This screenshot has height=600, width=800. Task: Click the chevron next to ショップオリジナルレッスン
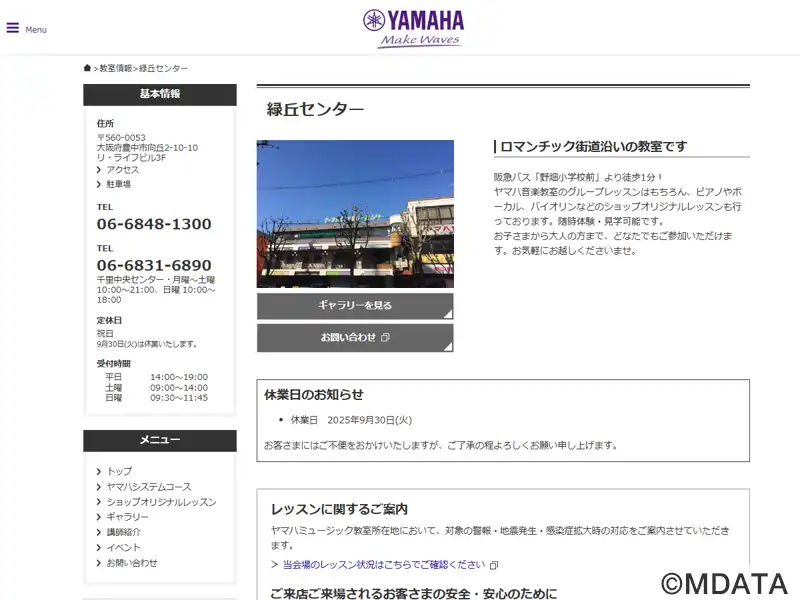point(98,502)
